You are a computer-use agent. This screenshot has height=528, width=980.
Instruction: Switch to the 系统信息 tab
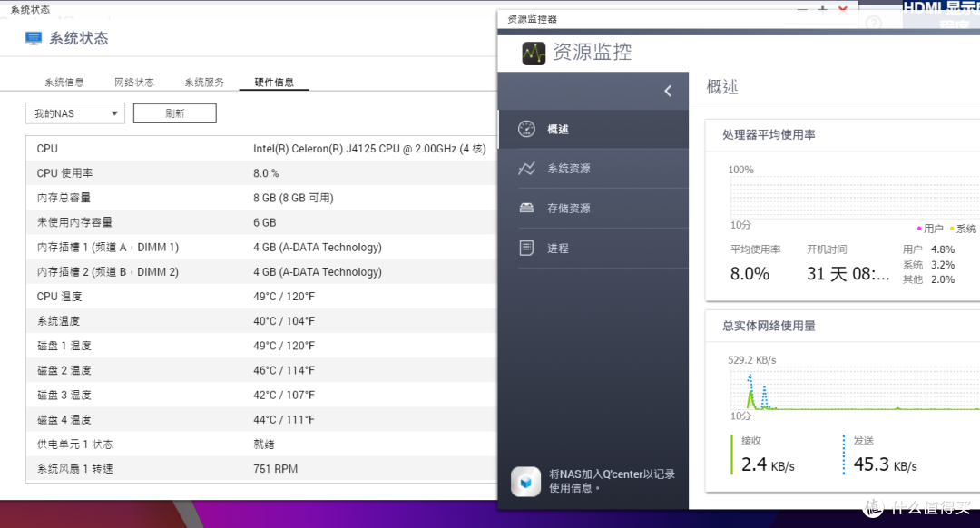[x=64, y=82]
